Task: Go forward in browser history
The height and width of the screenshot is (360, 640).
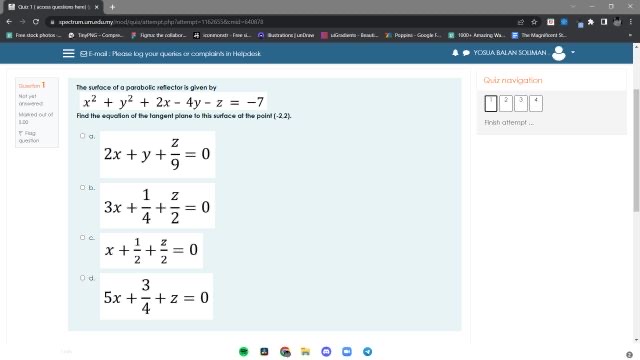Action: (x=22, y=22)
